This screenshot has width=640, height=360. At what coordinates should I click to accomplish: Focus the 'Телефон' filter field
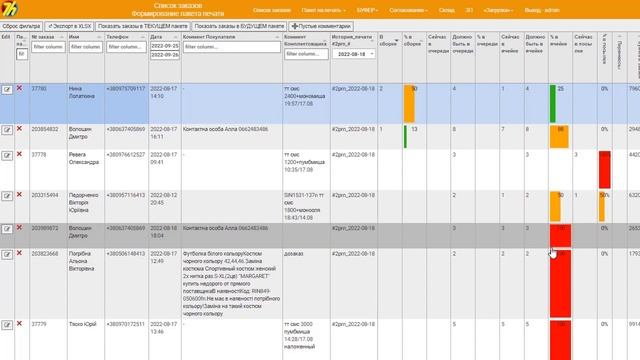tap(127, 47)
